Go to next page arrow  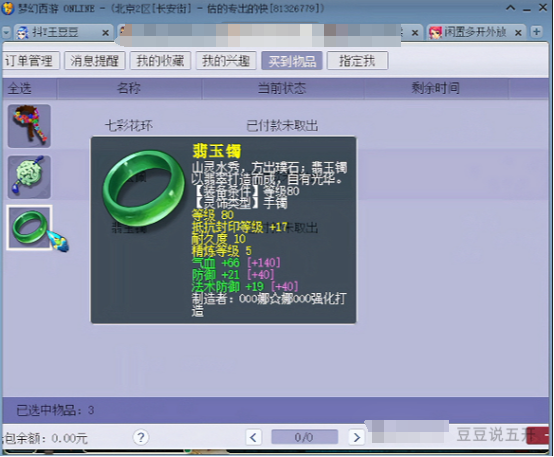356,438
